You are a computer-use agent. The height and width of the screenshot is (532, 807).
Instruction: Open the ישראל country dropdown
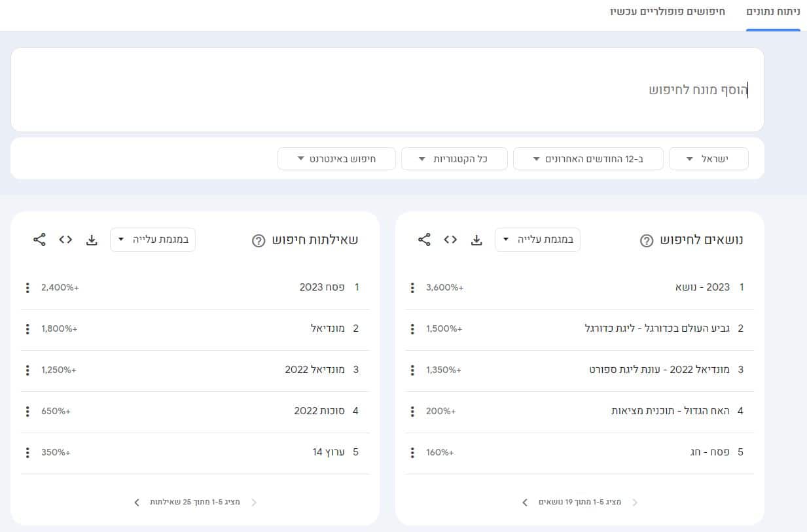tap(709, 159)
